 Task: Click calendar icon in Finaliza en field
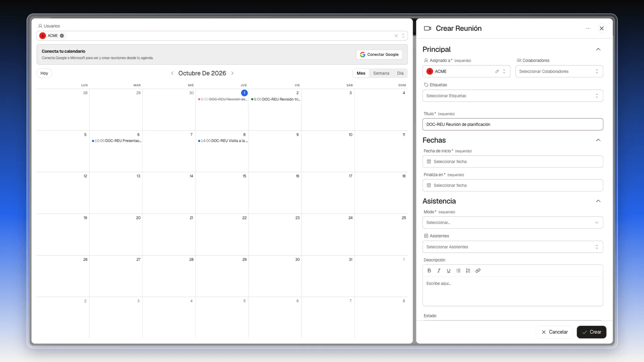[429, 185]
